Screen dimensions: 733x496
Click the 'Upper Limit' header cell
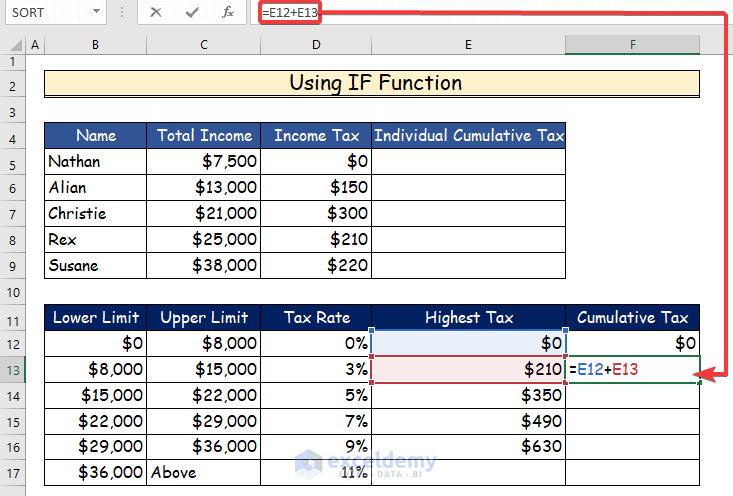pos(204,318)
